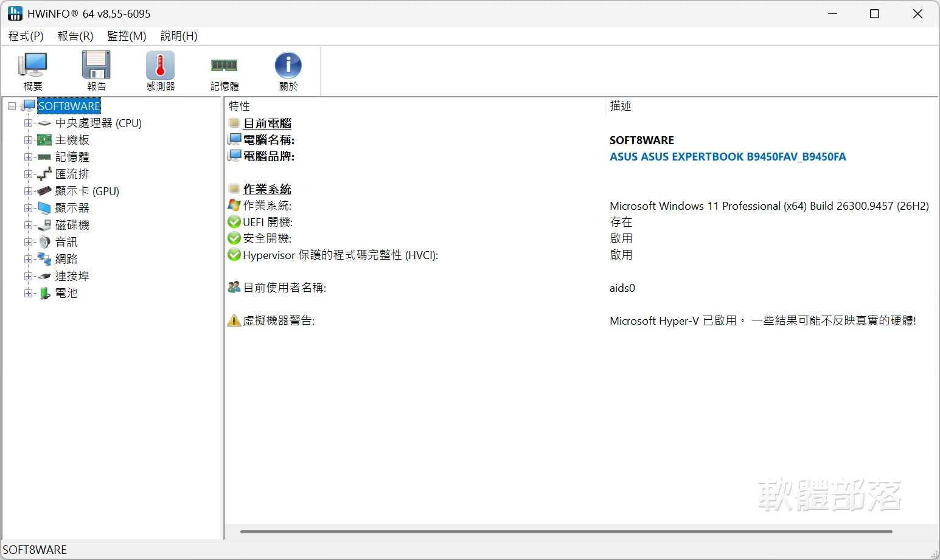Open the 概要 summary toolbar icon
This screenshot has height=560, width=940.
[x=33, y=65]
